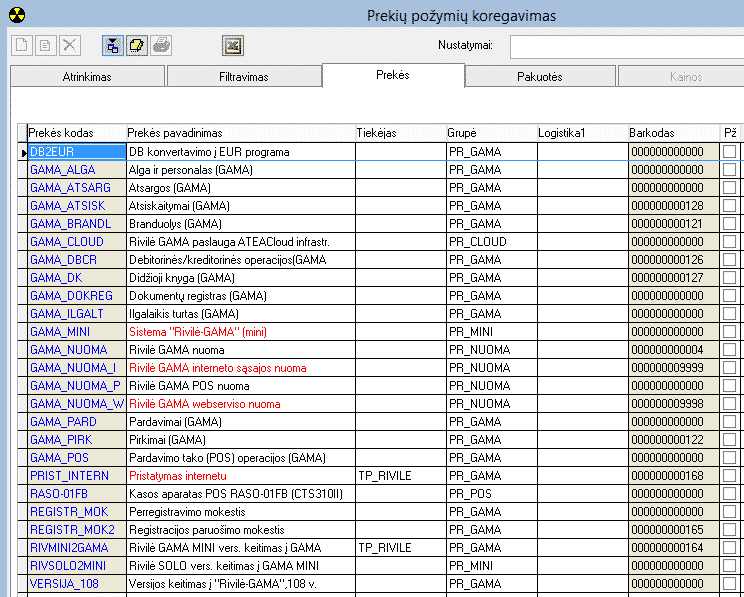
Task: Open the GAMA_ALGA product code link
Action: 63,170
